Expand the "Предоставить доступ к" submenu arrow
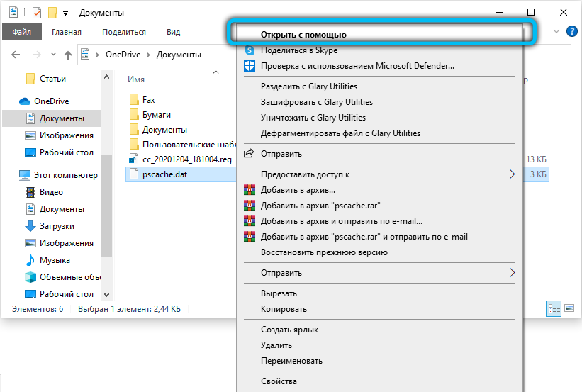 coord(513,174)
